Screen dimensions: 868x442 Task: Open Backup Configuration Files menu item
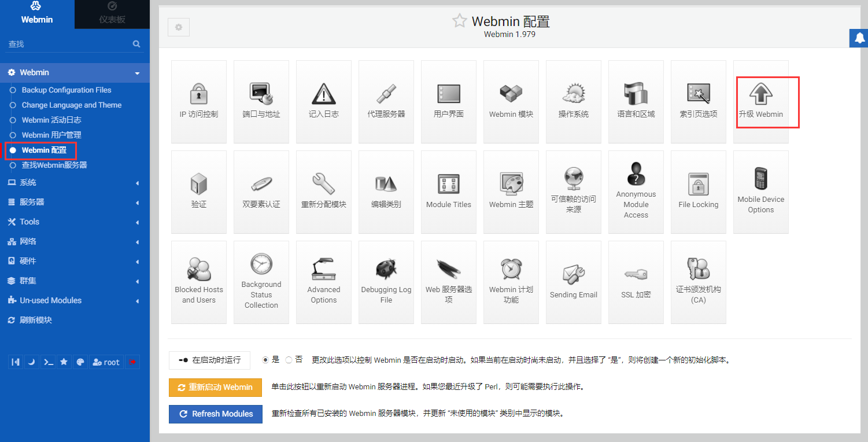(67, 90)
